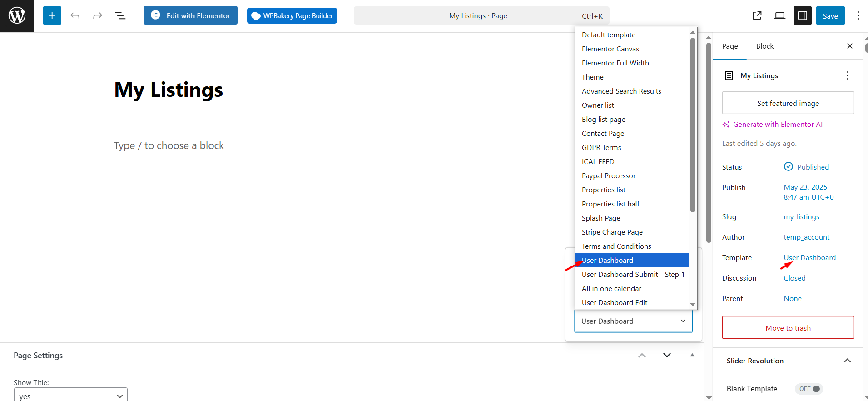Open page in new tab icon
The height and width of the screenshot is (401, 868).
(757, 16)
